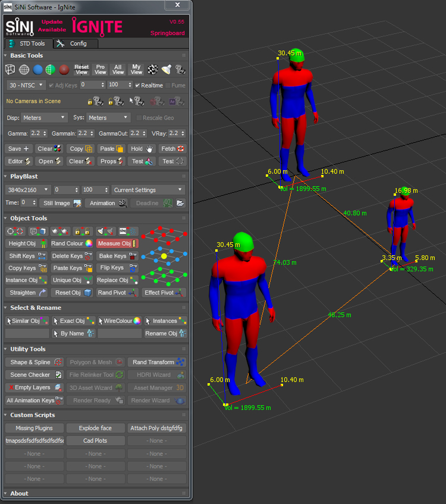The width and height of the screenshot is (446, 504).
Task: Click the wireframe box display icon
Action: 11,70
